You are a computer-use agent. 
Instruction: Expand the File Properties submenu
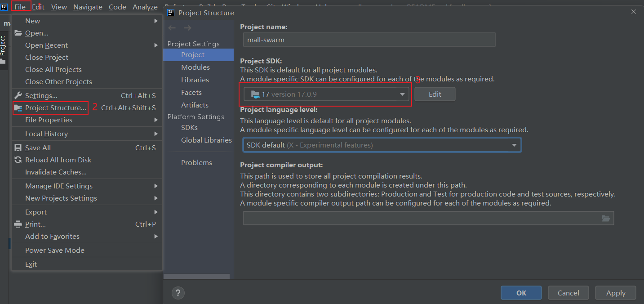coord(87,120)
